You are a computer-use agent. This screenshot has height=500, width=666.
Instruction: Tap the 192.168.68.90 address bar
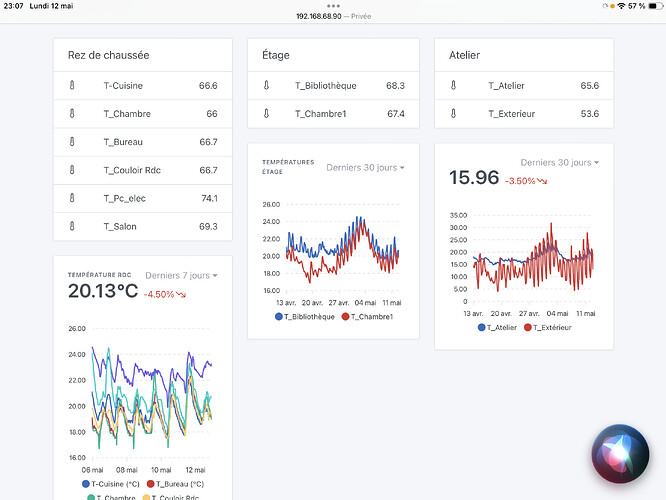[332, 16]
